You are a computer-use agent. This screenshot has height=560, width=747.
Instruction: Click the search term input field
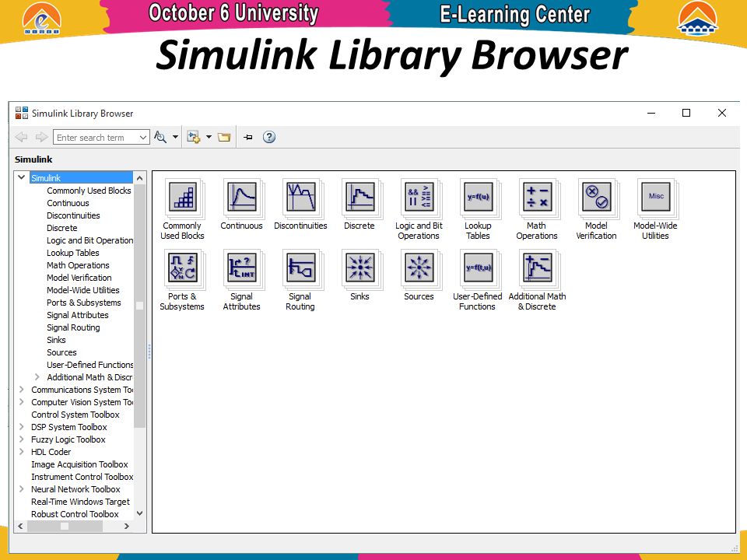pos(96,138)
